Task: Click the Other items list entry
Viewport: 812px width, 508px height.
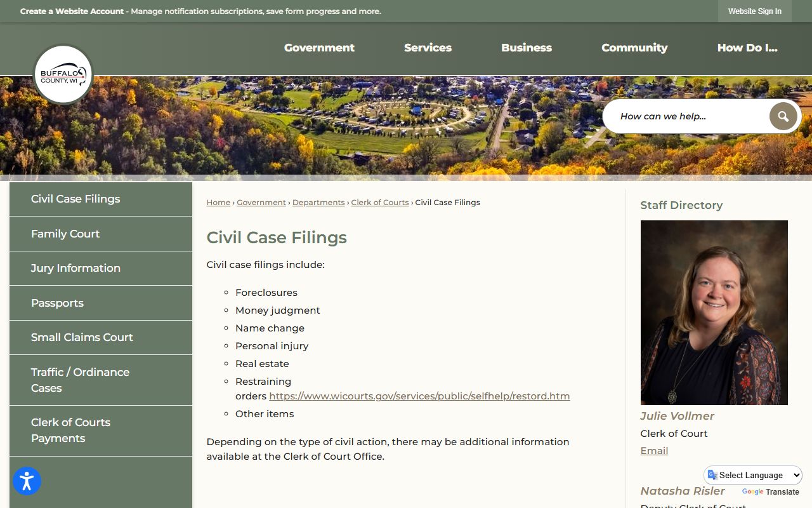Action: [265, 414]
